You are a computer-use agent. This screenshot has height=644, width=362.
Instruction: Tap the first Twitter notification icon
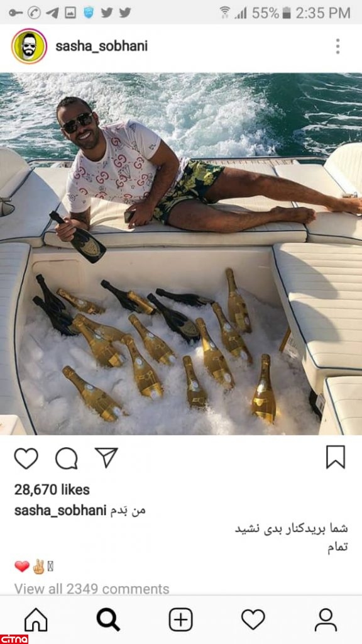(x=107, y=13)
